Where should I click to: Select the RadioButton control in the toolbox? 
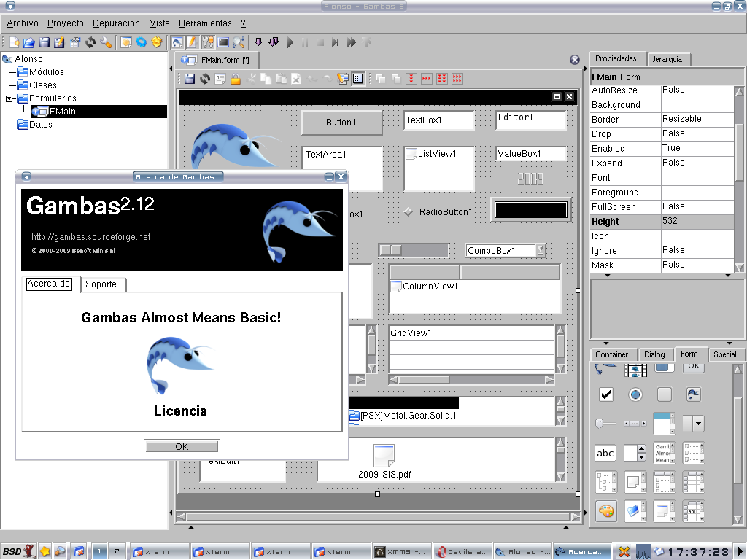point(635,394)
